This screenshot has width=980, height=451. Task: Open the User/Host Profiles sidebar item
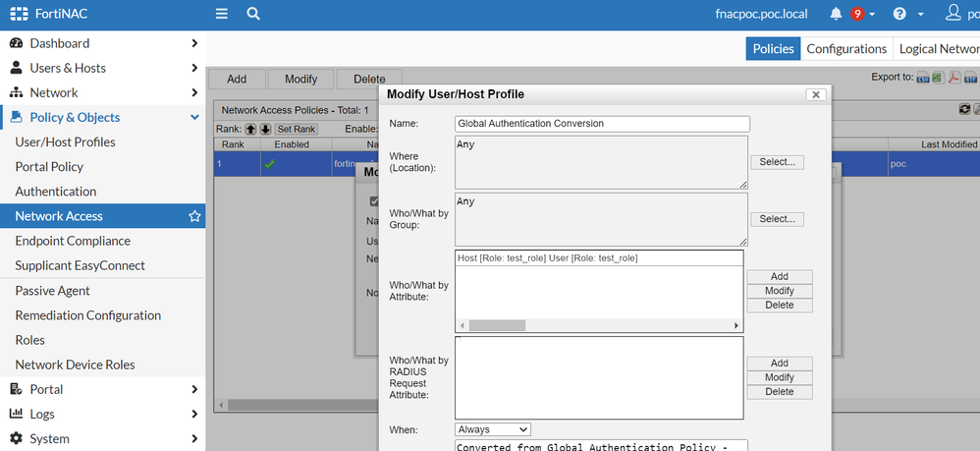click(66, 142)
